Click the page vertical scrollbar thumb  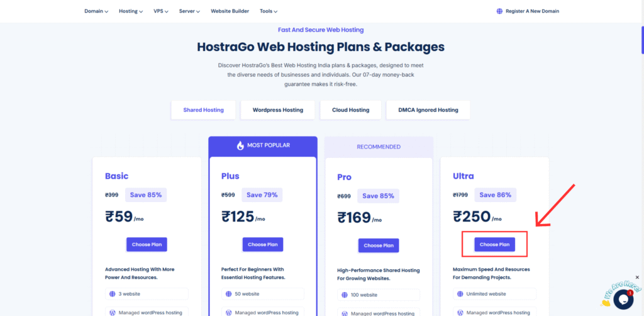(x=642, y=40)
